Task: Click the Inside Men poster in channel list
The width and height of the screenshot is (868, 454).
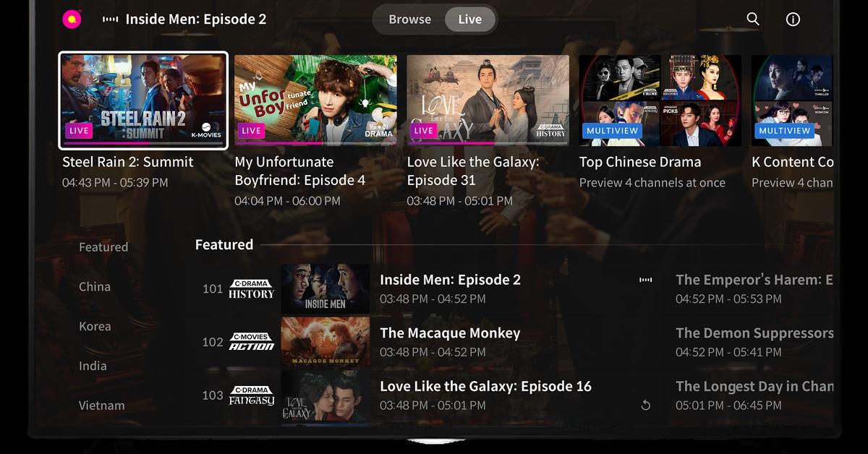Action: [325, 288]
